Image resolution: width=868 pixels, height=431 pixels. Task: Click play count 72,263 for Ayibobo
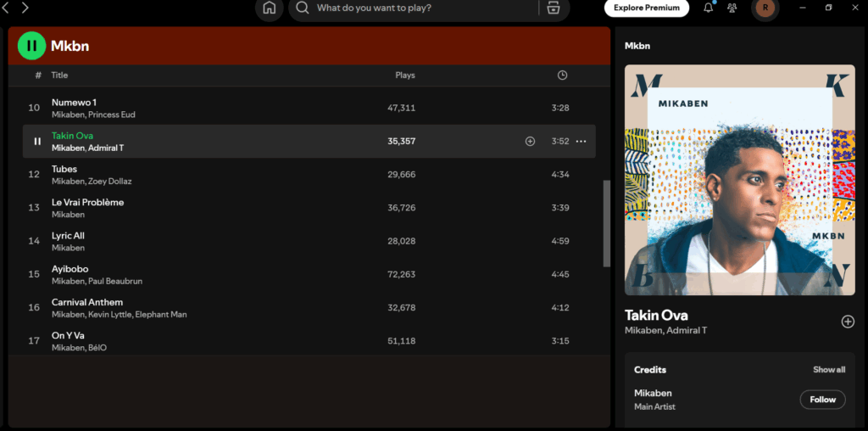[x=402, y=274]
